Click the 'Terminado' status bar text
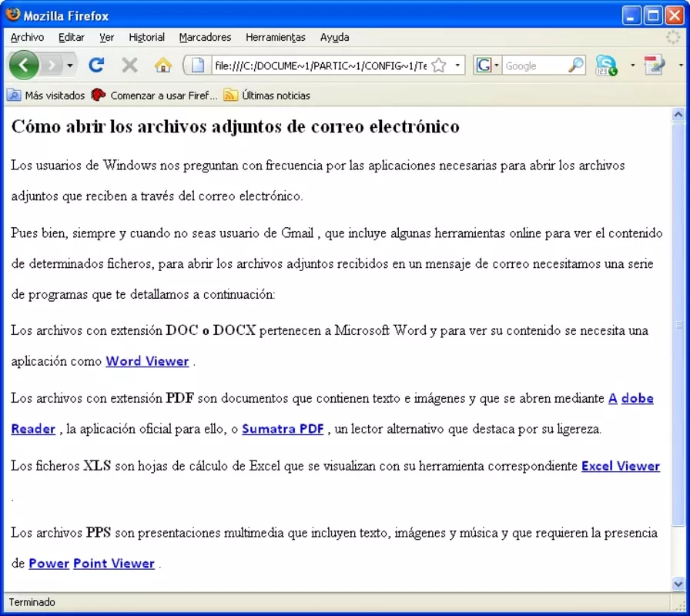The height and width of the screenshot is (616, 690). pos(32,602)
